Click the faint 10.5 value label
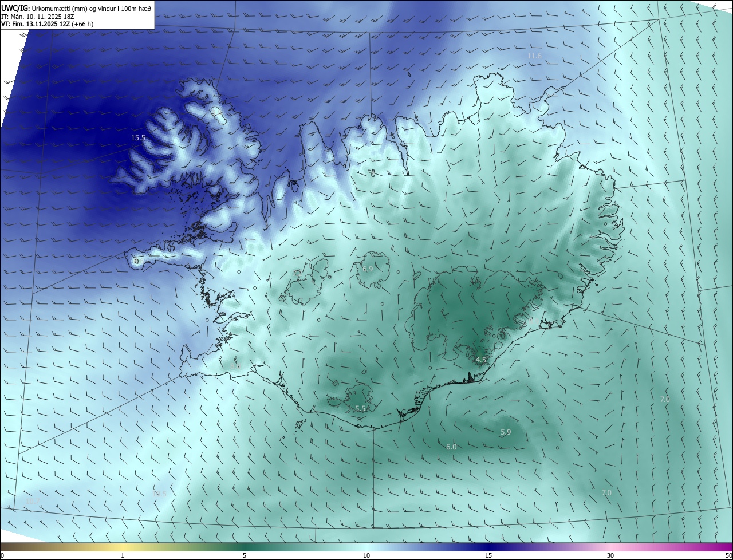Image resolution: width=733 pixels, height=560 pixels. (159, 494)
